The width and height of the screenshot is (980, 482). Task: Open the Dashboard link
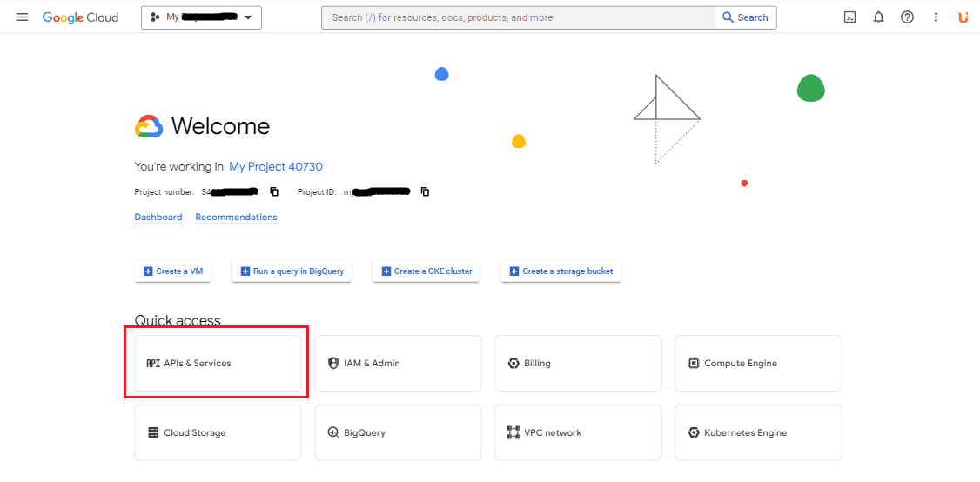pos(158,218)
